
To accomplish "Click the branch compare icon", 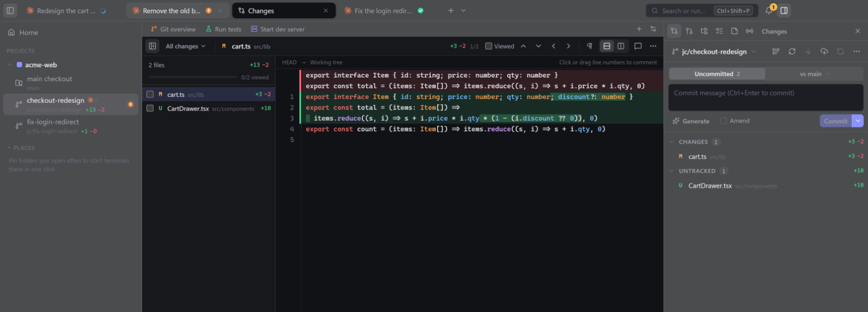I will click(x=776, y=51).
